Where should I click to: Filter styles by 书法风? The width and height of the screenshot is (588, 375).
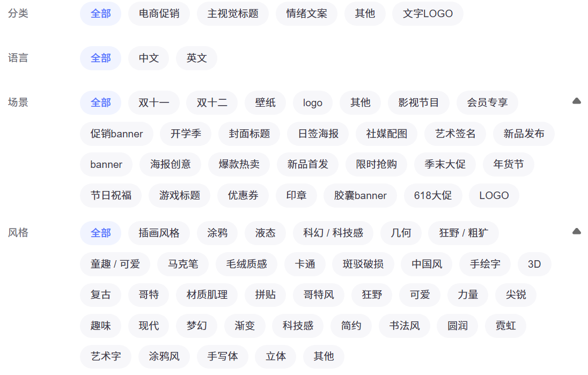[x=405, y=326]
